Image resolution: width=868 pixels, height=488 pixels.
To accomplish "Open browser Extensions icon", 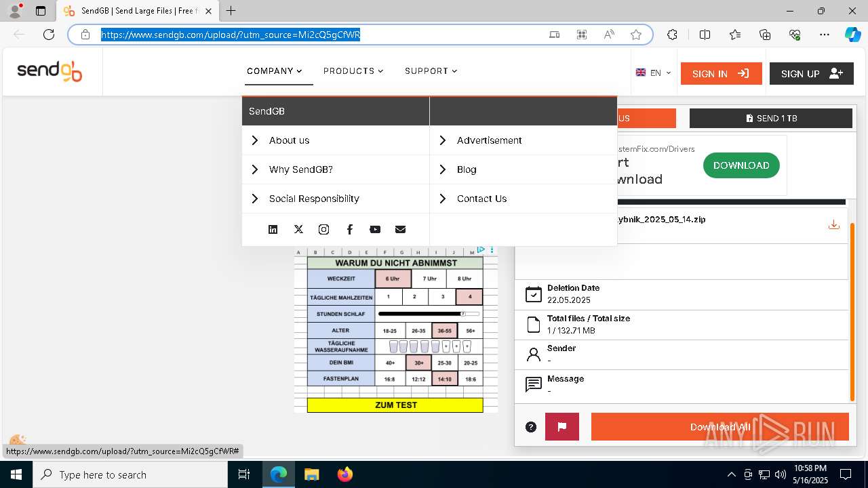I will pyautogui.click(x=672, y=35).
